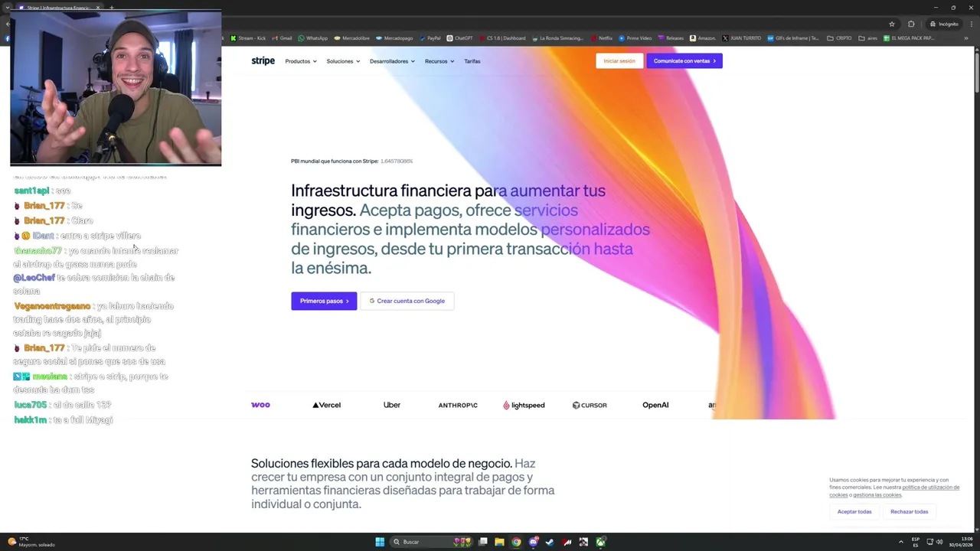This screenshot has height=551, width=980.
Task: Open the Stream - Kick bookmark
Action: pyautogui.click(x=248, y=37)
